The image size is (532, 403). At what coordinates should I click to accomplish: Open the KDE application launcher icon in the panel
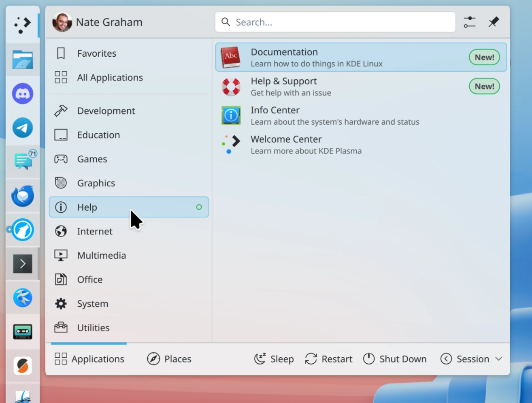coord(22,25)
